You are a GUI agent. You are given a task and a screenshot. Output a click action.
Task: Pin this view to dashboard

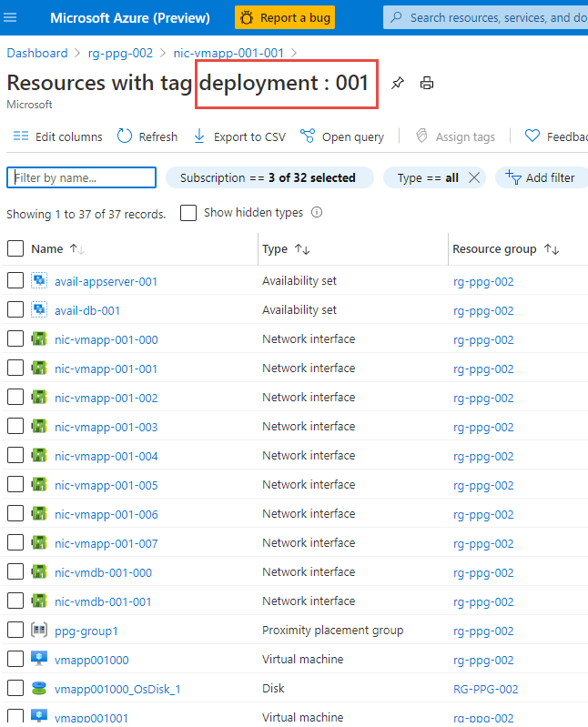coord(398,84)
